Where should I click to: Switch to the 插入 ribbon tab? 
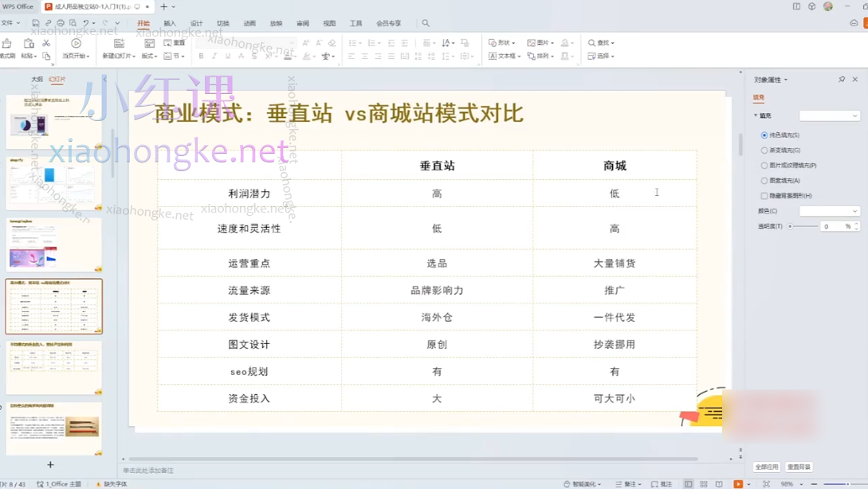[x=169, y=23]
